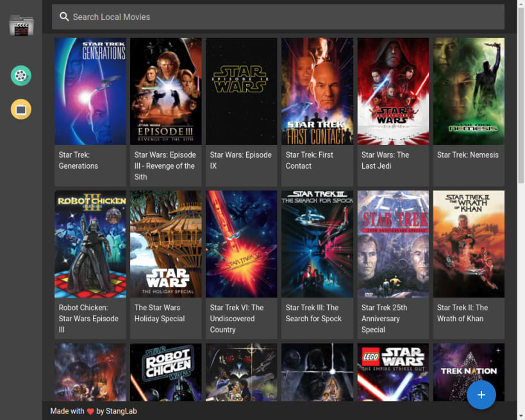Image resolution: width=525 pixels, height=420 pixels.
Task: Click 'Made with ♥ by StangLab' footer text
Action: click(94, 411)
